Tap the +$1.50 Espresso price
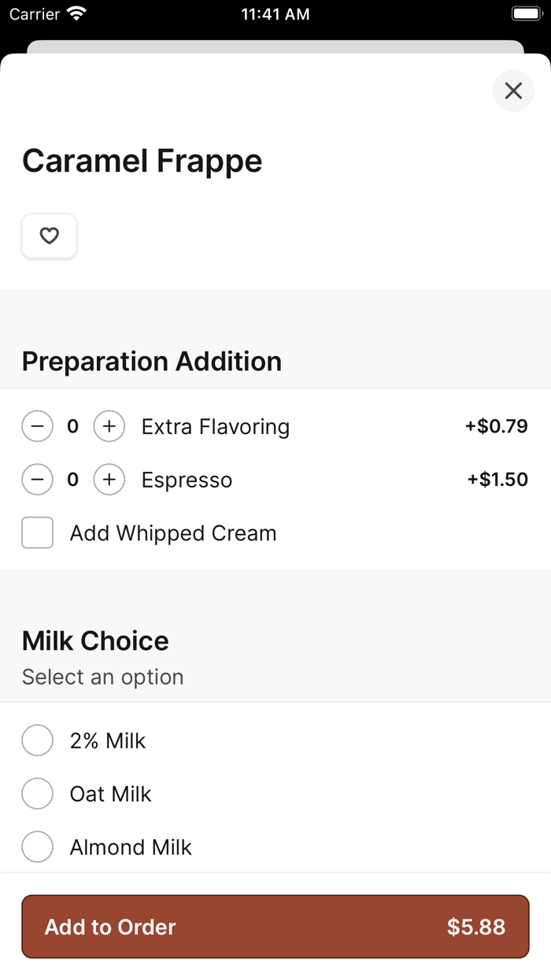The height and width of the screenshot is (980, 551). tap(497, 480)
